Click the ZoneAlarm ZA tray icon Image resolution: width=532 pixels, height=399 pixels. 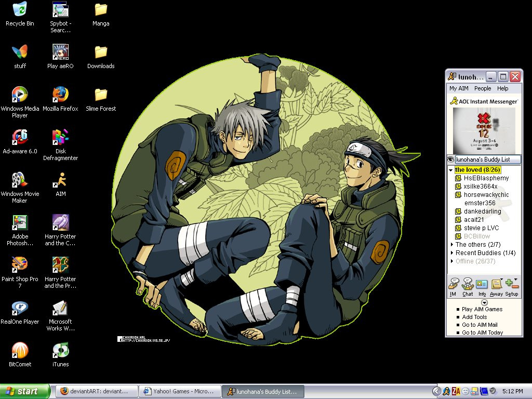(456, 391)
